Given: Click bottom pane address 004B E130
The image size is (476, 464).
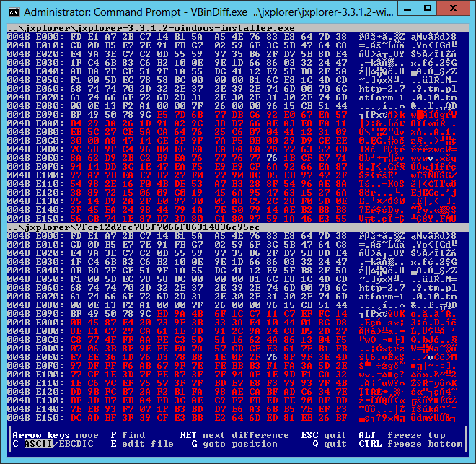Looking at the screenshot, I should (35, 400).
